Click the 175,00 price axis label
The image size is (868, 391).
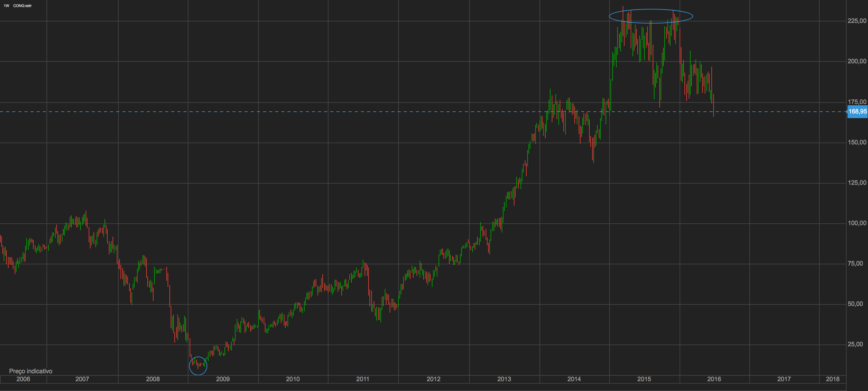pos(857,102)
